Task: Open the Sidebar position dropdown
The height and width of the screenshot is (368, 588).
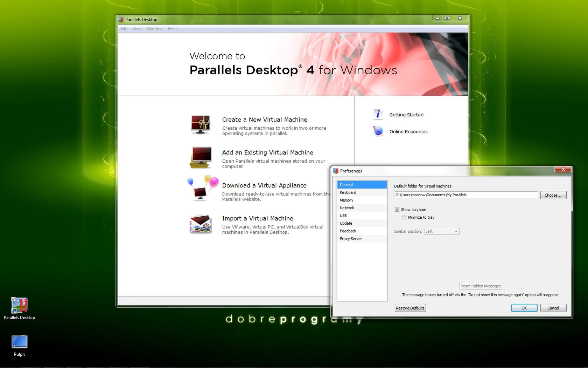Action: [442, 231]
